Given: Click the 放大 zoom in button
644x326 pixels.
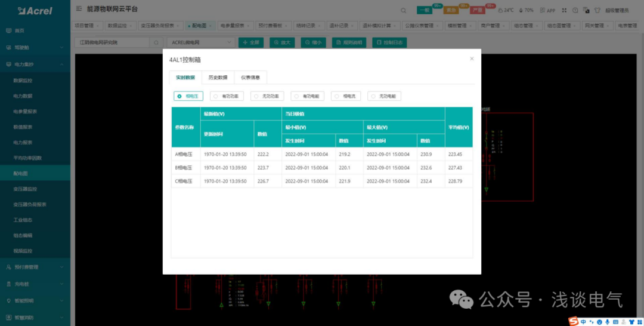Looking at the screenshot, I should pyautogui.click(x=282, y=42).
